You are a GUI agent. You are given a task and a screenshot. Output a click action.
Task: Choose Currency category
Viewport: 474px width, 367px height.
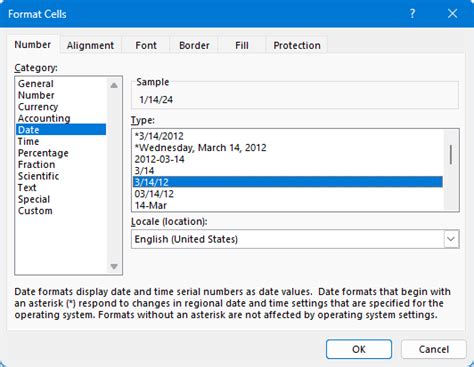click(x=61, y=107)
